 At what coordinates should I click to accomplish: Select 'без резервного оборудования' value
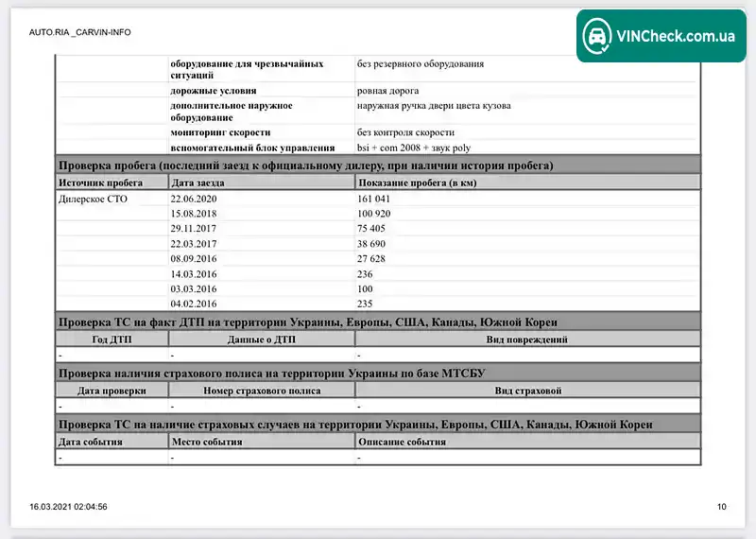[x=421, y=63]
